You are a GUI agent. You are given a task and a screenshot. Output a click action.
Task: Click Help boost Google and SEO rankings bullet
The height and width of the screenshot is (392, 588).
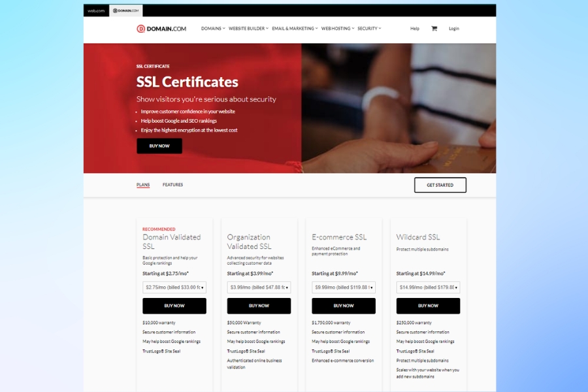click(x=178, y=121)
